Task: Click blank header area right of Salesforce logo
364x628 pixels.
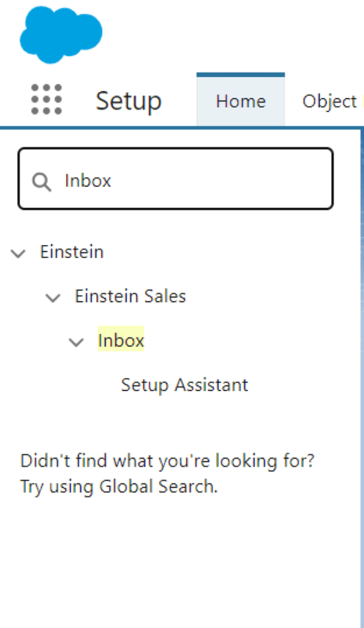Action: pos(233,35)
